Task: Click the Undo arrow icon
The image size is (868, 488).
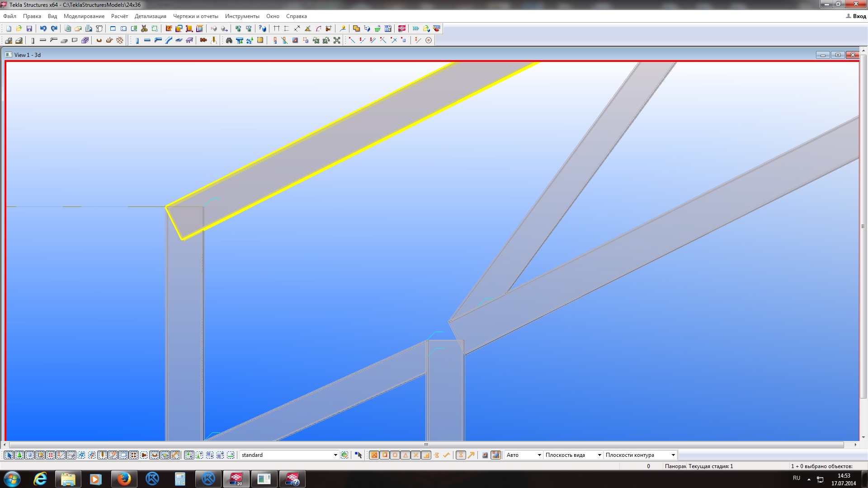Action: 43,28
